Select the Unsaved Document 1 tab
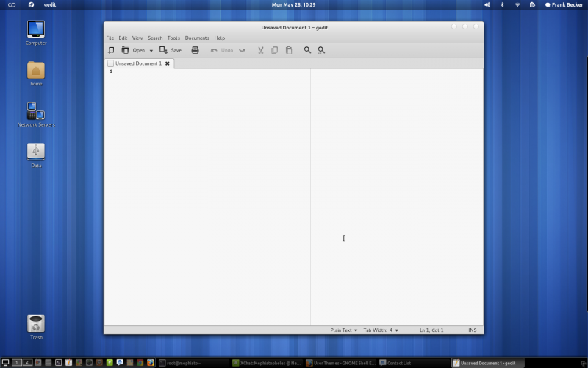 point(138,63)
